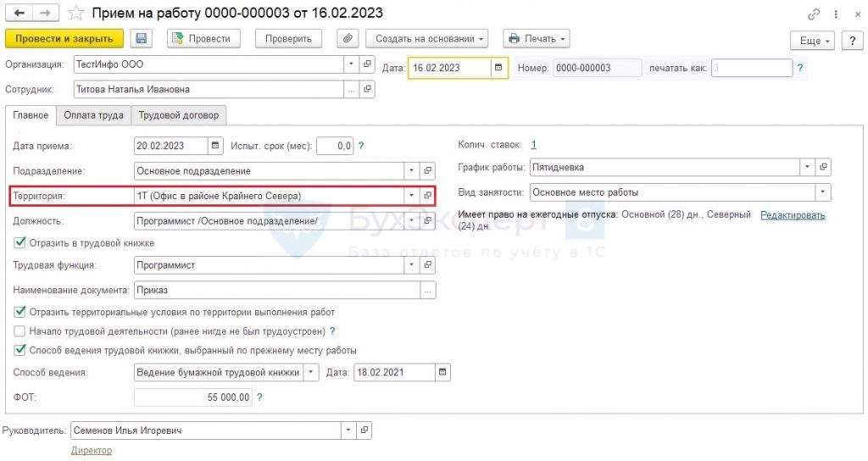Open the Директор position link
This screenshot has height=461, width=868.
pyautogui.click(x=92, y=451)
